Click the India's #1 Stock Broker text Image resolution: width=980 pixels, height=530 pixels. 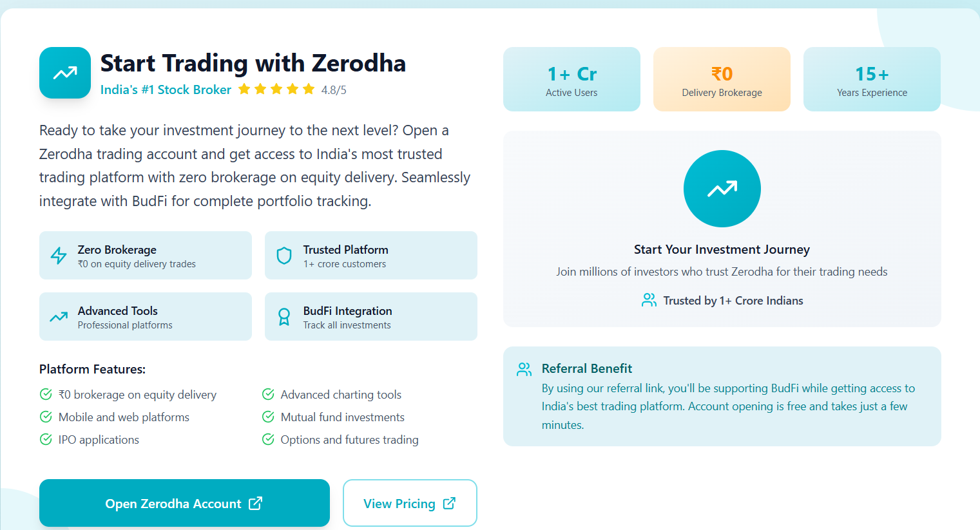point(166,90)
